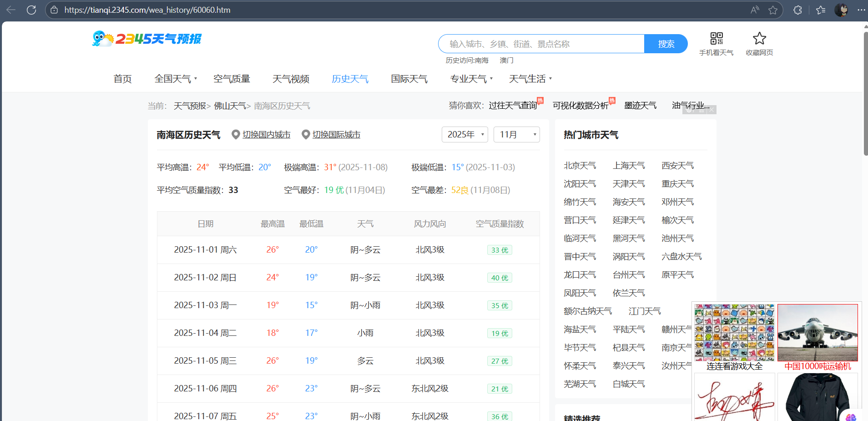
Task: Open 白城天气 link
Action: click(x=629, y=384)
